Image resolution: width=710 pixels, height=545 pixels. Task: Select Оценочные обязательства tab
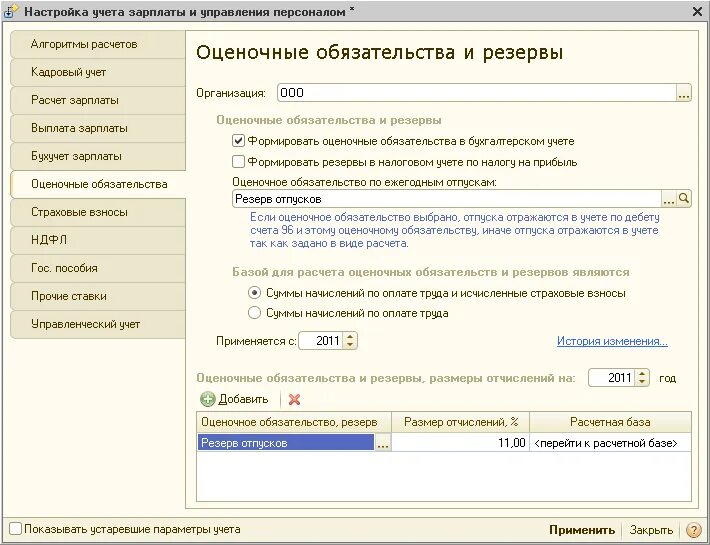98,184
